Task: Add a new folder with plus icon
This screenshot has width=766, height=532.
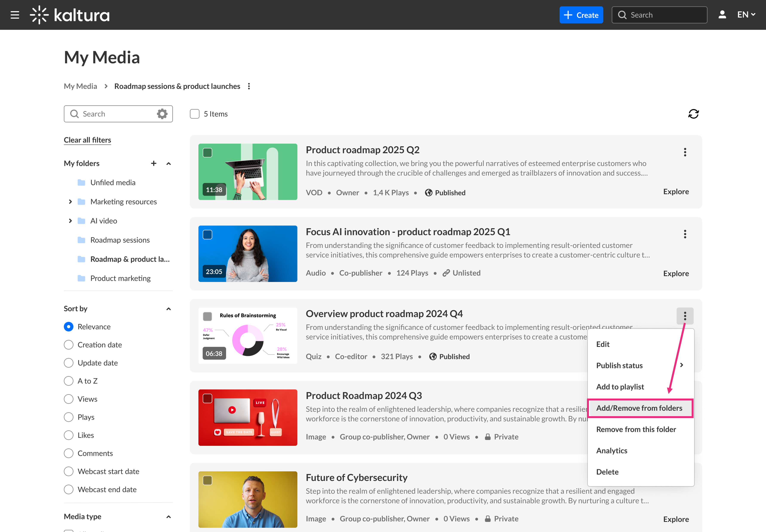Action: [153, 163]
